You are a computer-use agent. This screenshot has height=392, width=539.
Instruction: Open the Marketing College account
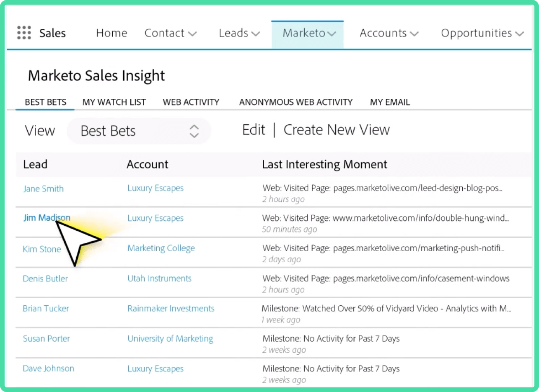point(161,248)
